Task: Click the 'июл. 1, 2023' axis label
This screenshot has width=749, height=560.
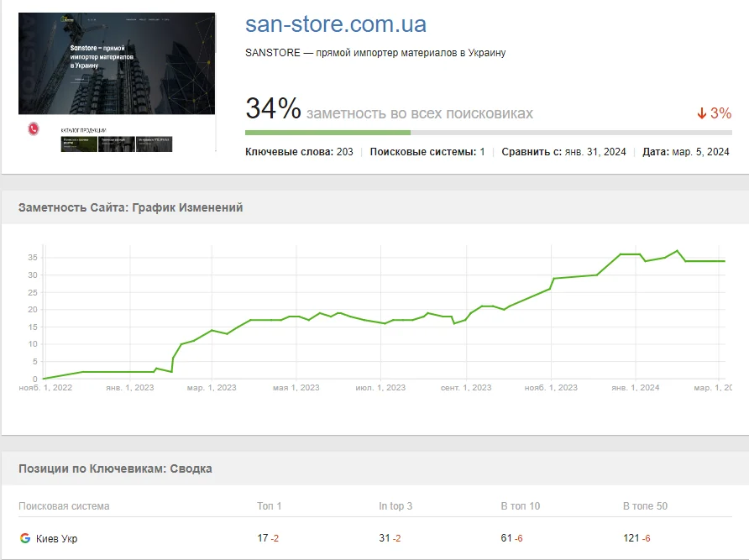Action: point(380,388)
